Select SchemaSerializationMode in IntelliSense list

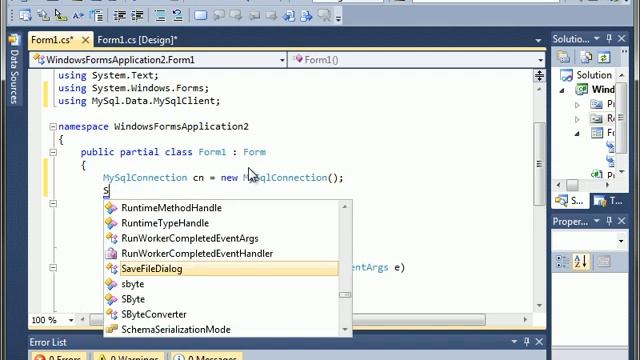[221, 329]
